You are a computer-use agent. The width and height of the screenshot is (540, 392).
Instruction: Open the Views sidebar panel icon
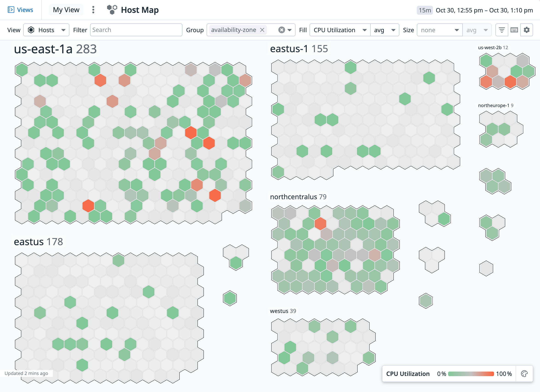pyautogui.click(x=11, y=10)
